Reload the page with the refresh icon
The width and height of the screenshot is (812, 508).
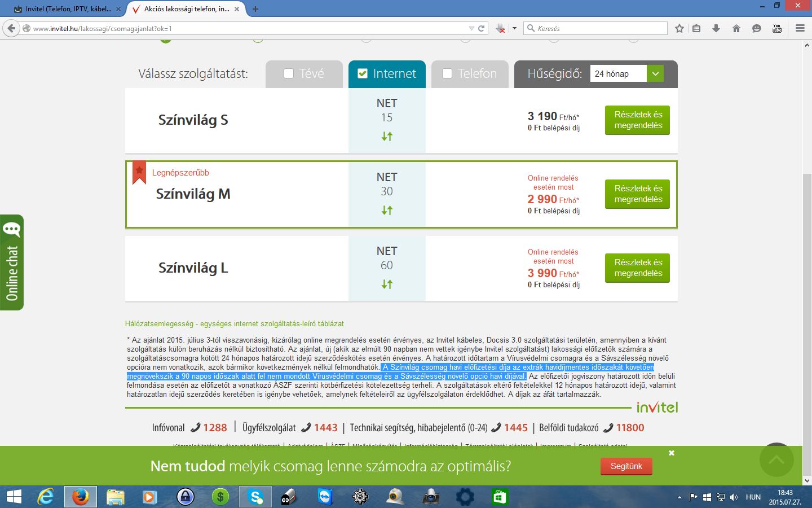click(x=482, y=28)
